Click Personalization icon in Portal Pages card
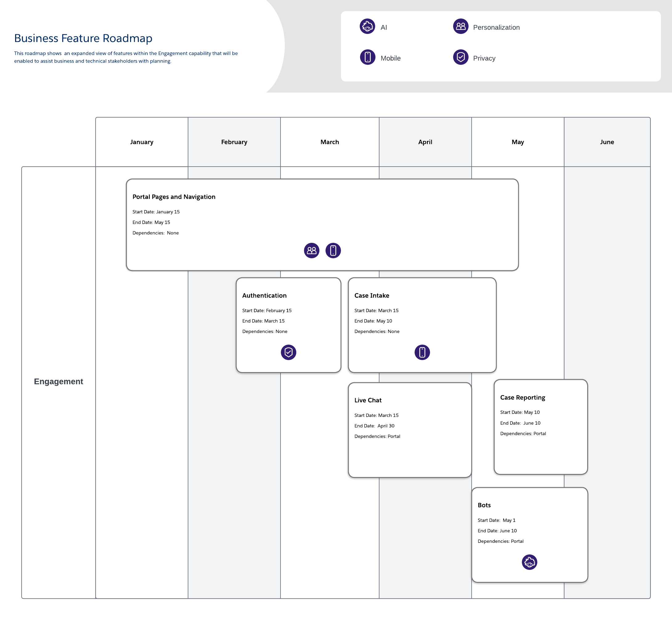 click(311, 251)
